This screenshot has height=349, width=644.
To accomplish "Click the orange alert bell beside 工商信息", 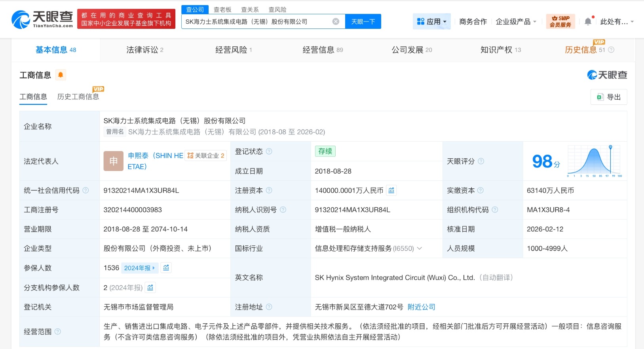I will click(61, 75).
